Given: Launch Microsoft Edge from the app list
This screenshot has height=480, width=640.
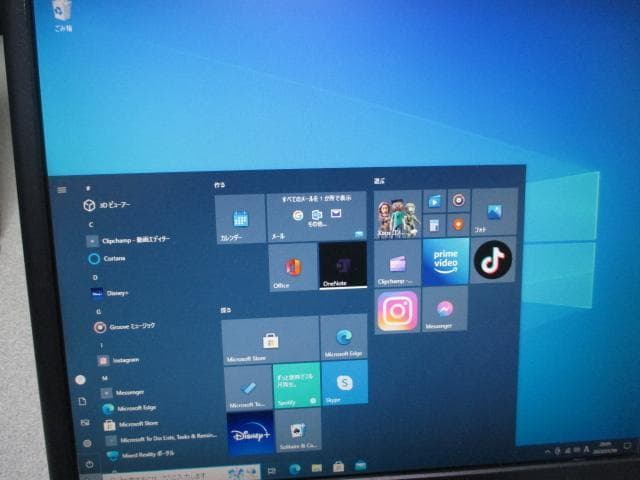Looking at the screenshot, I should click(130, 408).
